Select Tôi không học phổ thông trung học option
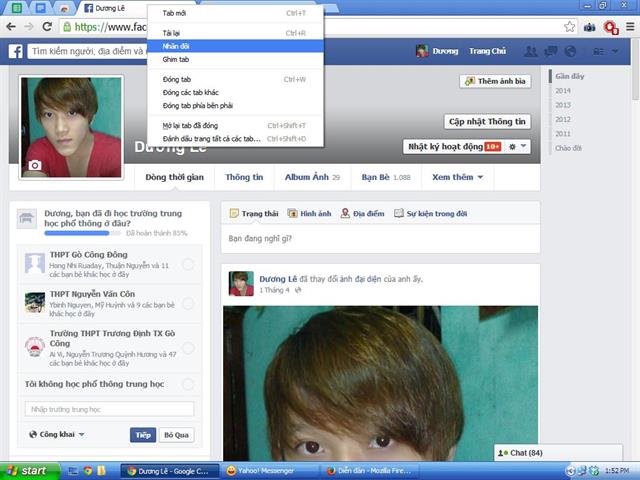 coord(188,384)
